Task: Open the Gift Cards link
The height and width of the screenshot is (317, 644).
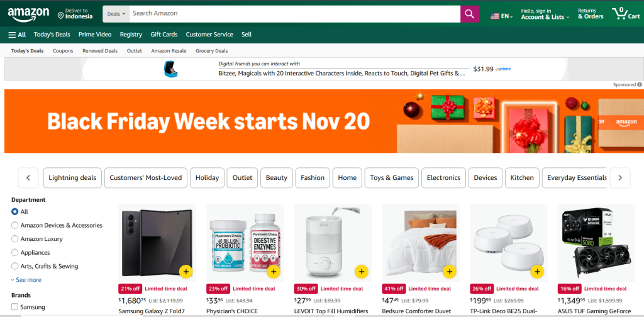Action: [164, 35]
